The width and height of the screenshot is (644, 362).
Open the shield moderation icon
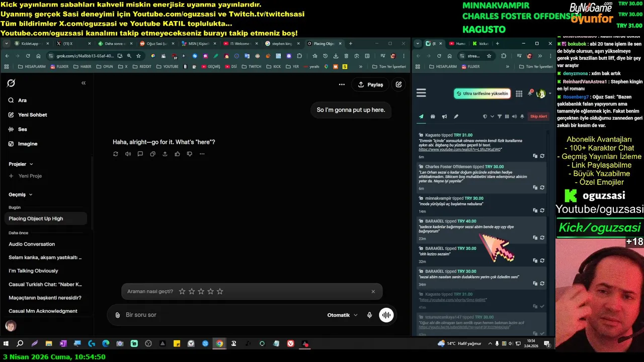tap(485, 117)
